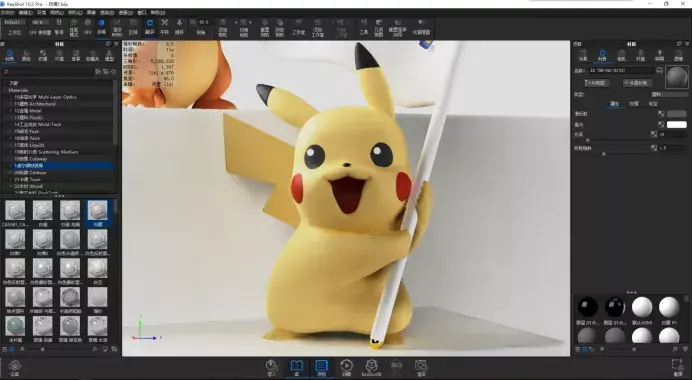Open the diffuse (漫反射) grey color swatch
This screenshot has width=693, height=380.
click(677, 114)
